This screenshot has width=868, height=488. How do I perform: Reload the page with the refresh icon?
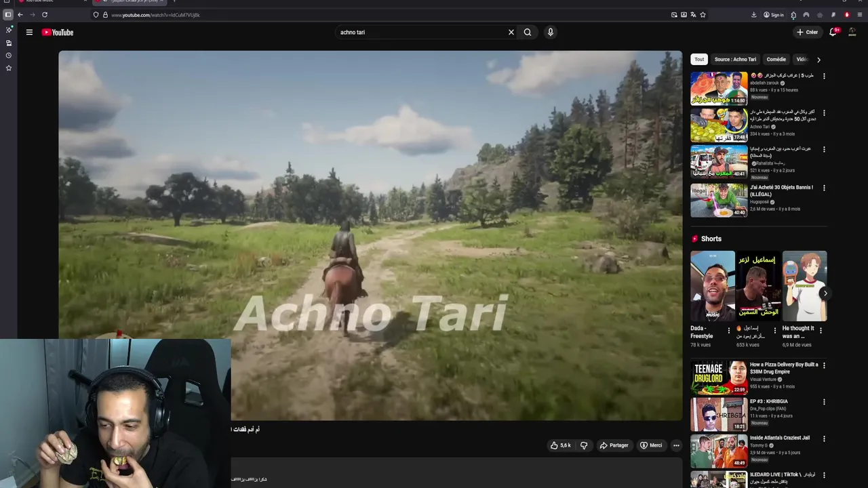tap(45, 15)
